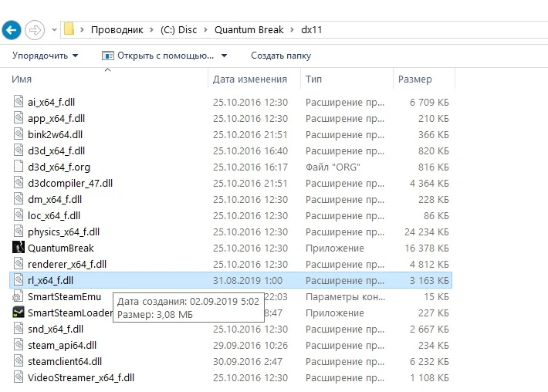Click the file name app_x64_f.dll
Image resolution: width=548 pixels, height=392 pixels.
tap(56, 118)
